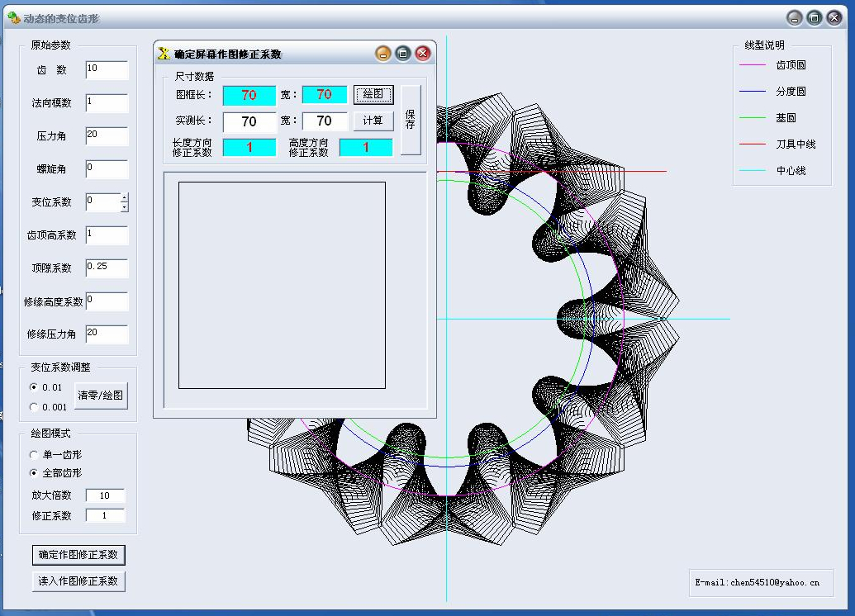855x616 pixels.
Task: Click the red 刀具中线 legend line
Action: 753,144
